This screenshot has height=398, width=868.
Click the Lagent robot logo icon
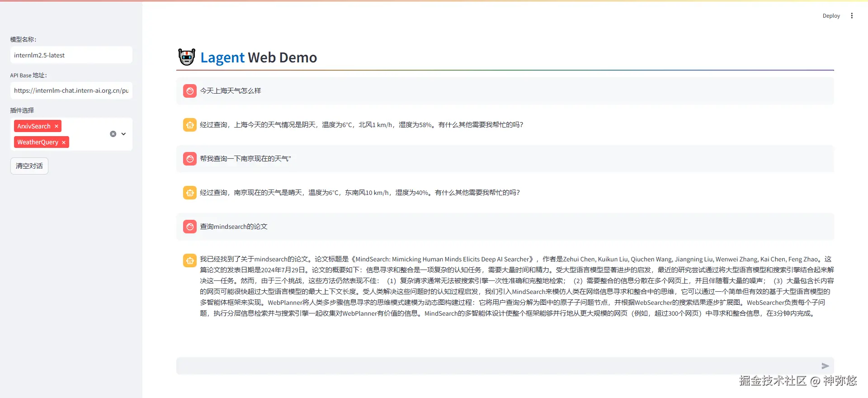click(x=186, y=57)
